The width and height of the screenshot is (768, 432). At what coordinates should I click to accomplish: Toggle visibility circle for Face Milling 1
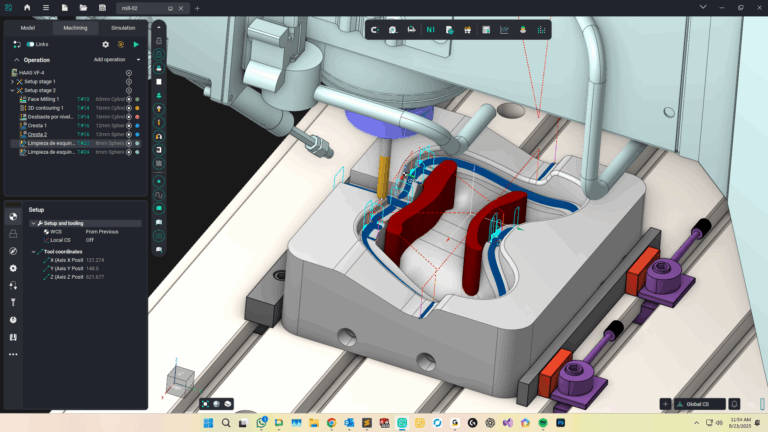point(129,99)
